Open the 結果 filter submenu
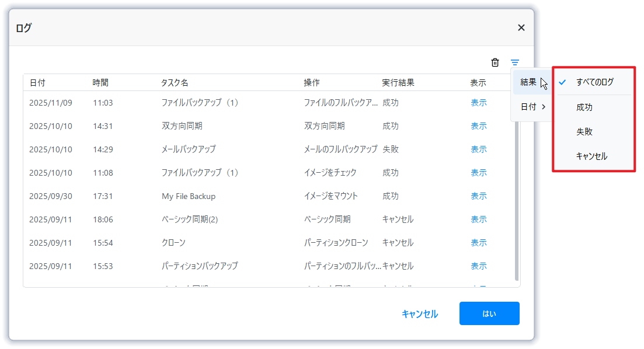Screen dimensions: 644x349 [530, 82]
